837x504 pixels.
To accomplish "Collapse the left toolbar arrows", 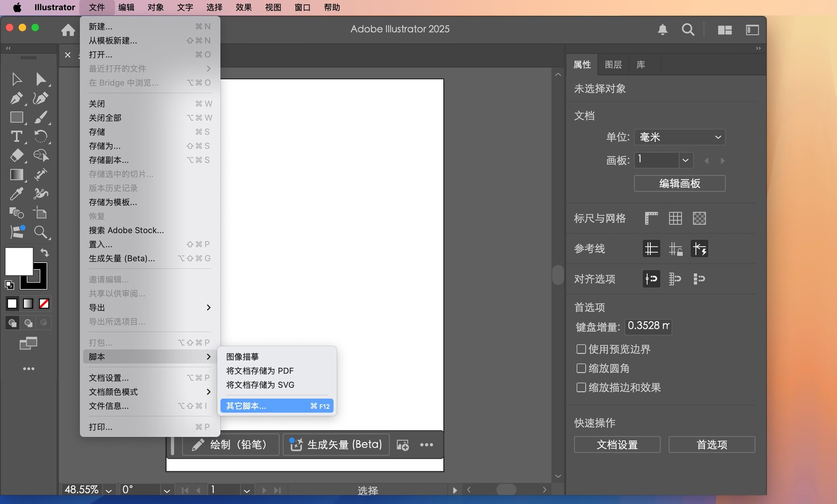I will point(8,48).
